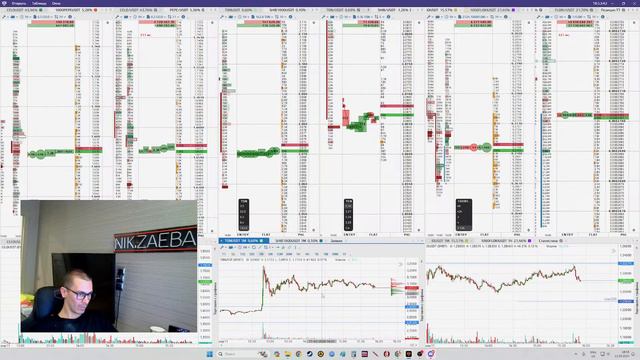This screenshot has height=360, width=640.
Task: Switch to the PEPE/USDT tab
Action: 187,9
